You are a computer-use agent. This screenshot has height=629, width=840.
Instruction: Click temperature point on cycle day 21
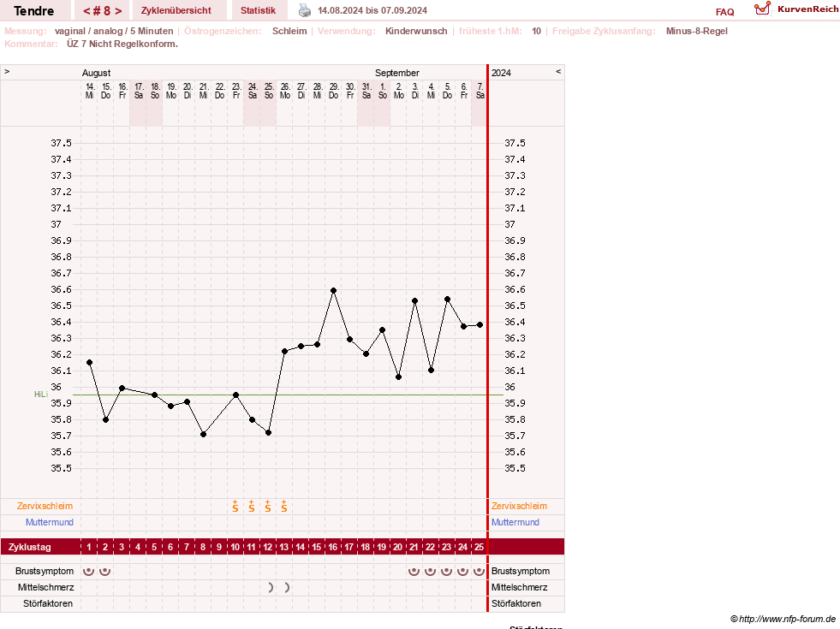click(x=414, y=301)
